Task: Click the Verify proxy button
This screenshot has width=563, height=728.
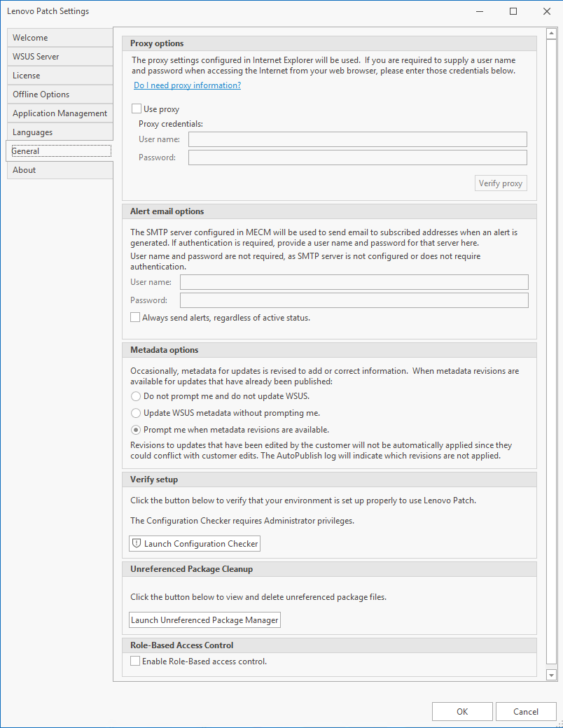Action: pyautogui.click(x=501, y=183)
